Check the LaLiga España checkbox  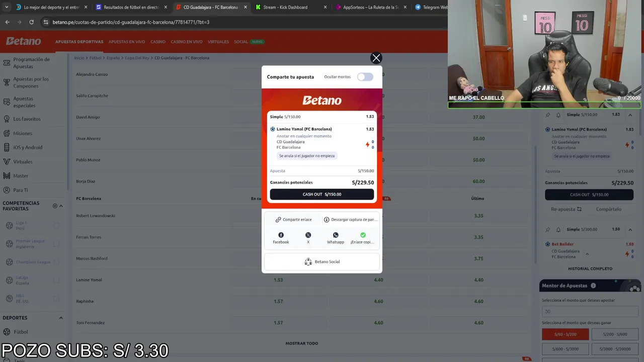click(x=56, y=280)
